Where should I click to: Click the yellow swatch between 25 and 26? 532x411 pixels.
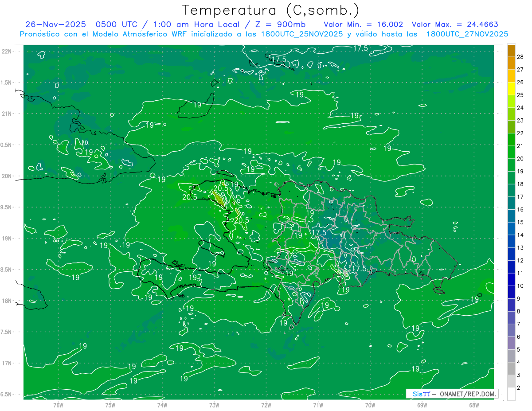point(511,88)
